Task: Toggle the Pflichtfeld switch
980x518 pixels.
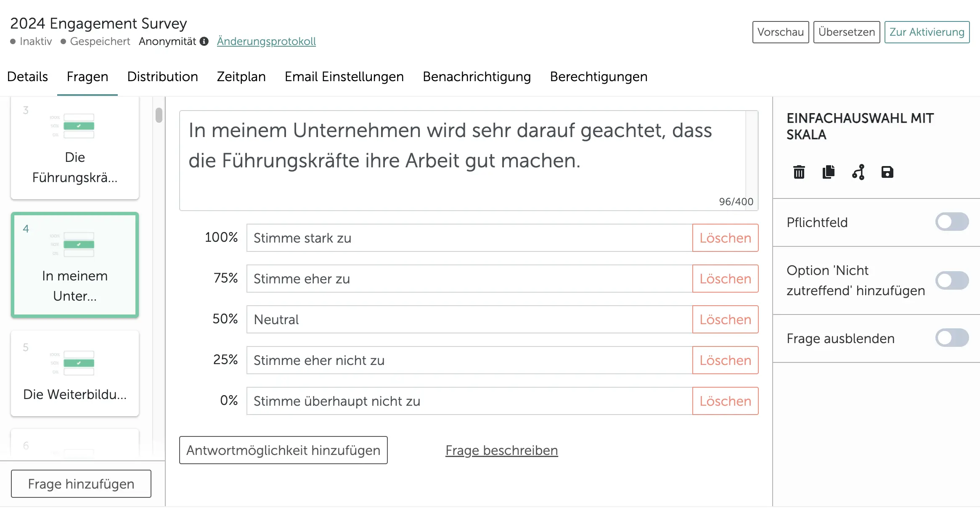Action: tap(951, 222)
